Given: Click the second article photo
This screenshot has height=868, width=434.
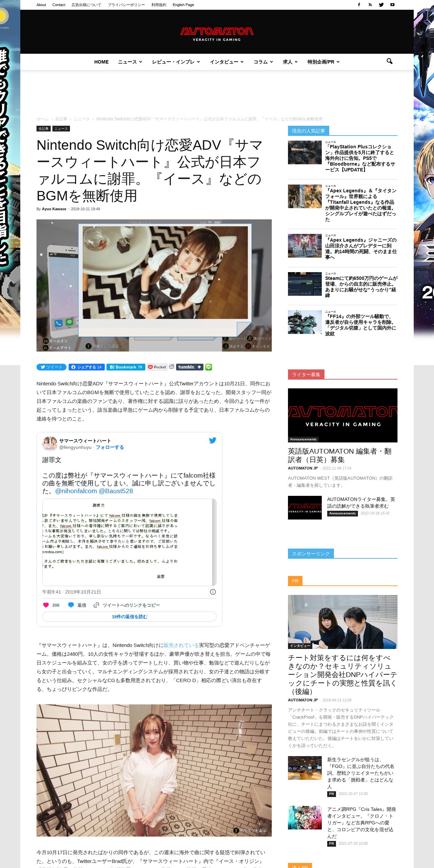Looking at the screenshot, I should 154,770.
